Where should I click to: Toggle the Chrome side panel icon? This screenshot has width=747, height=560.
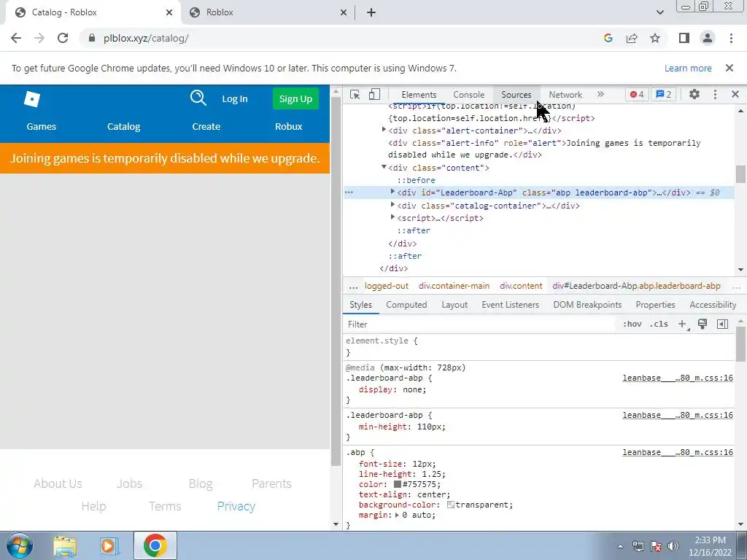point(684,38)
